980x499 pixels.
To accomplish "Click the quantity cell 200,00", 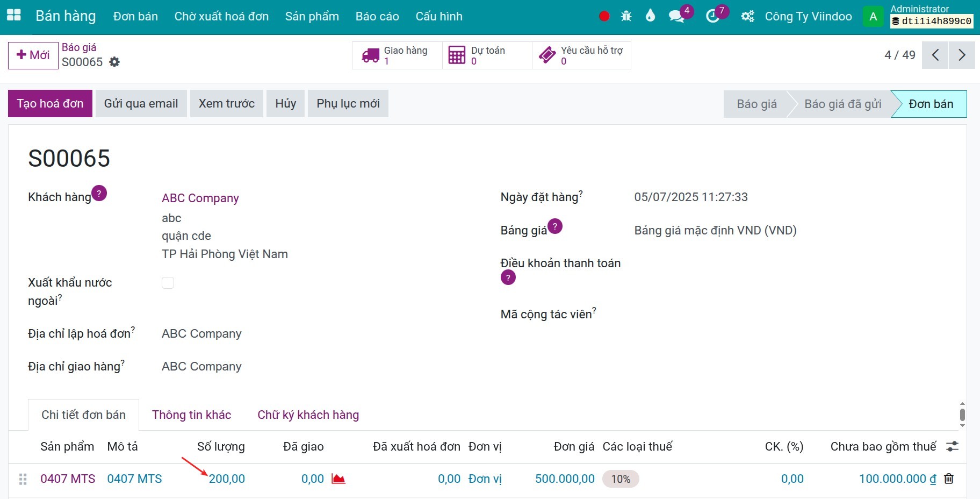I will [x=227, y=479].
